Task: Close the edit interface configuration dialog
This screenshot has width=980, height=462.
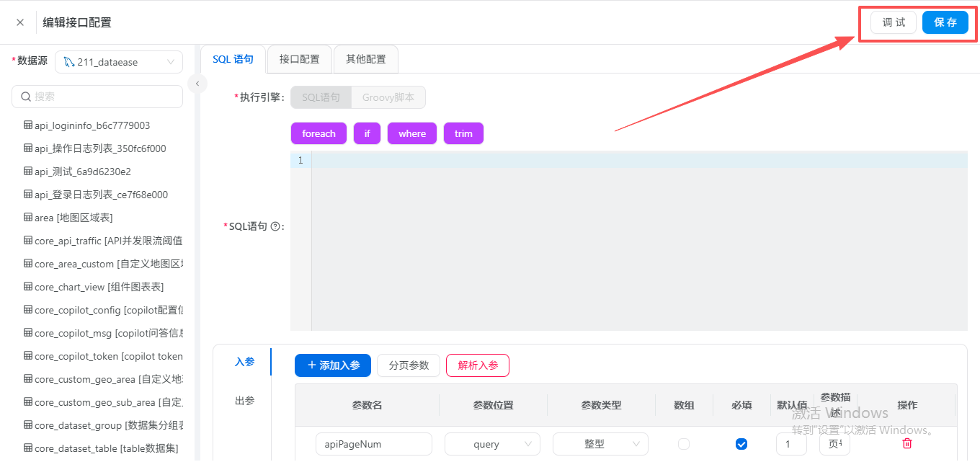Action: (20, 22)
